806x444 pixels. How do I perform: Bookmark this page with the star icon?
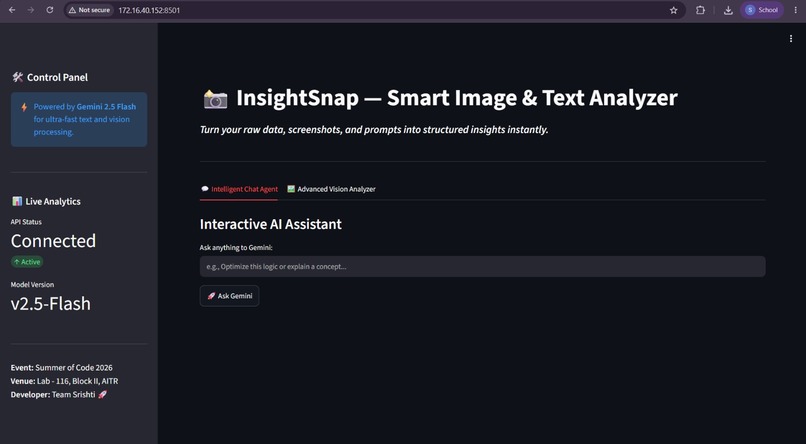[673, 10]
